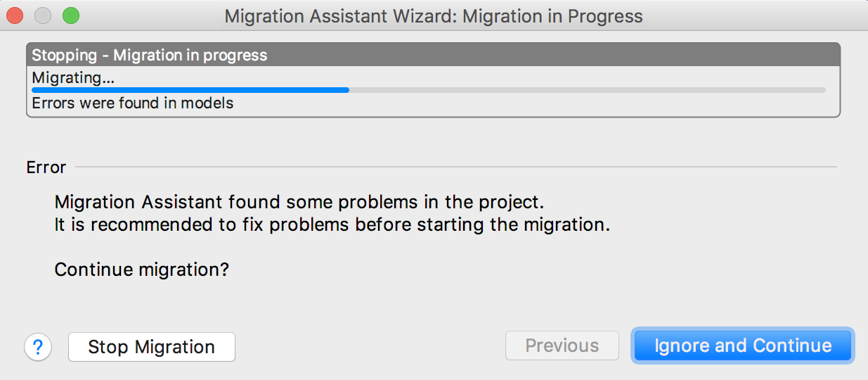Maximize the window using the green button
The width and height of the screenshot is (868, 380).
(71, 15)
